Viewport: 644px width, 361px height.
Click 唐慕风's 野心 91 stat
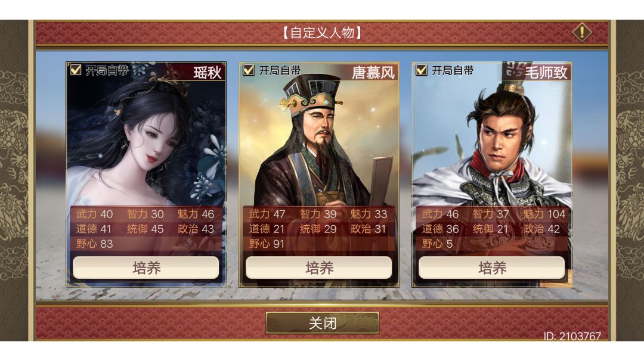[267, 244]
